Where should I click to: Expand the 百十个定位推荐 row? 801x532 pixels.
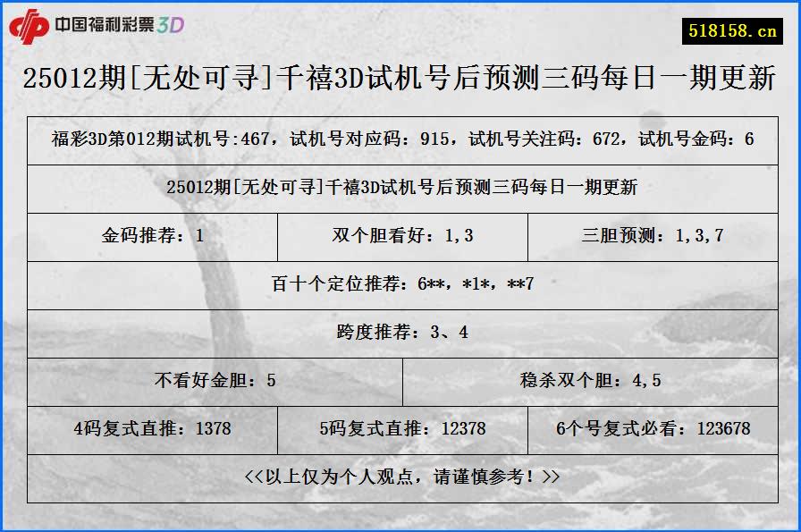click(x=400, y=285)
